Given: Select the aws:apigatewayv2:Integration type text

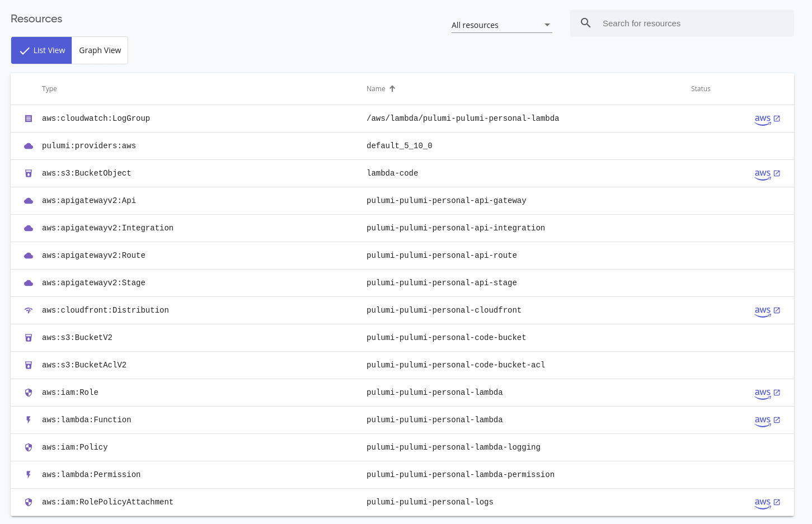Looking at the screenshot, I should [107, 228].
